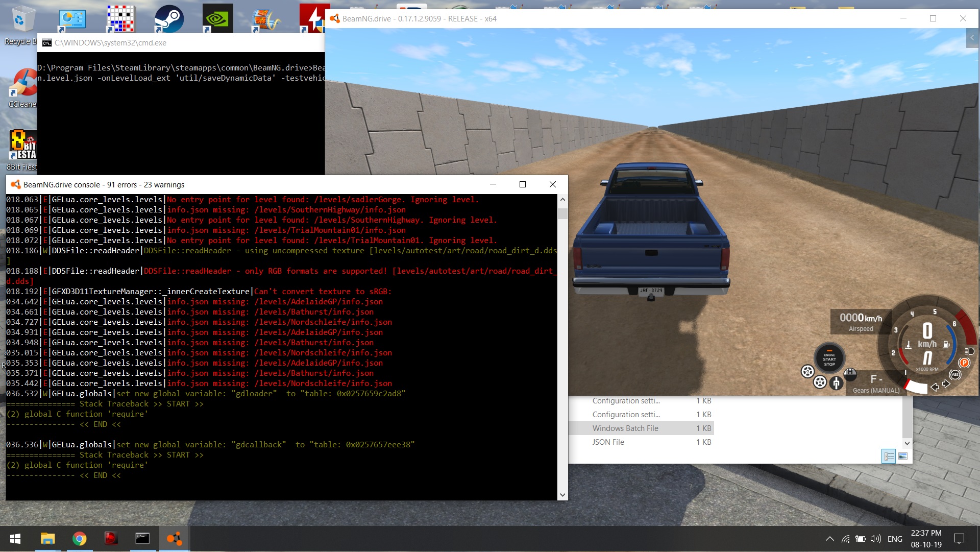This screenshot has height=552, width=980.
Task: Click the driveshaft axle icon in HUD
Action: click(836, 382)
